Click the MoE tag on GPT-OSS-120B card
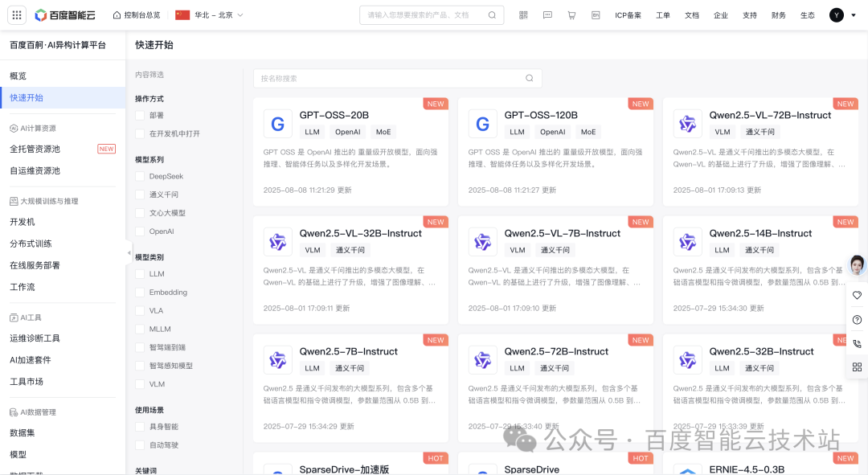The height and width of the screenshot is (475, 868). pos(588,132)
